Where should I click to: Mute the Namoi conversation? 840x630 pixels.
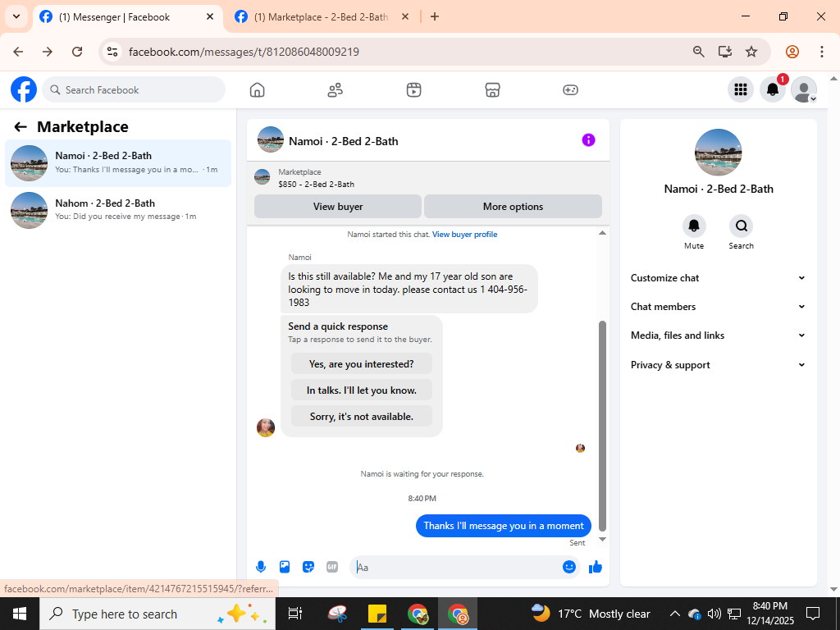pyautogui.click(x=694, y=226)
